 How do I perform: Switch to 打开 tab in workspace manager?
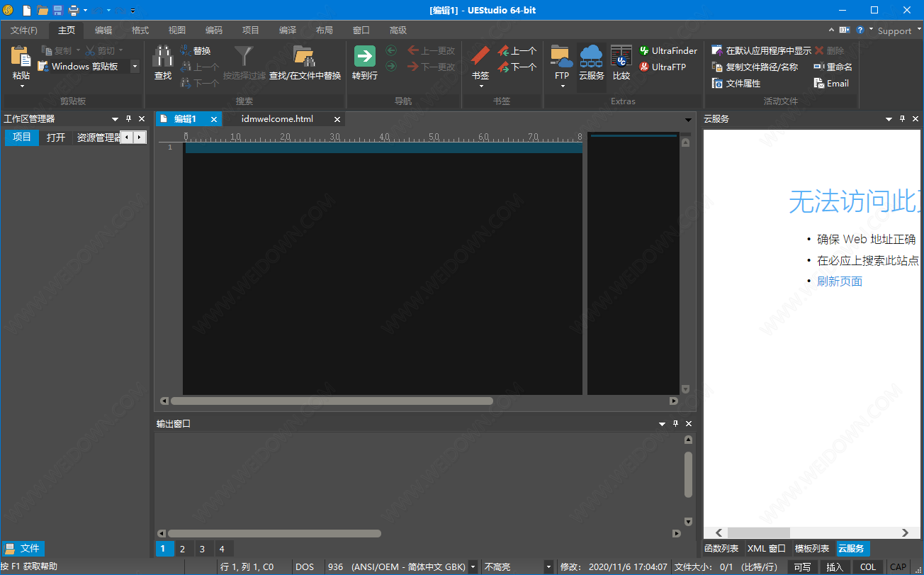(x=56, y=138)
